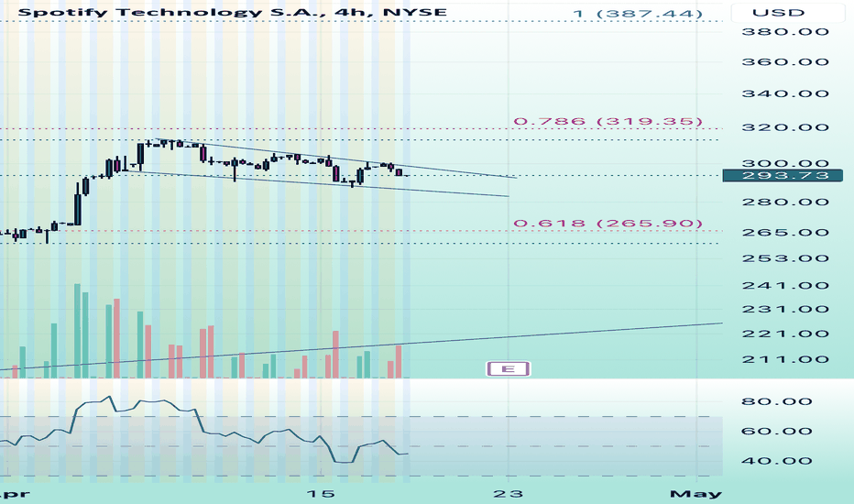The height and width of the screenshot is (504, 854).
Task: Select the 0.618 (265.90) Fibonacci label
Action: tap(608, 223)
